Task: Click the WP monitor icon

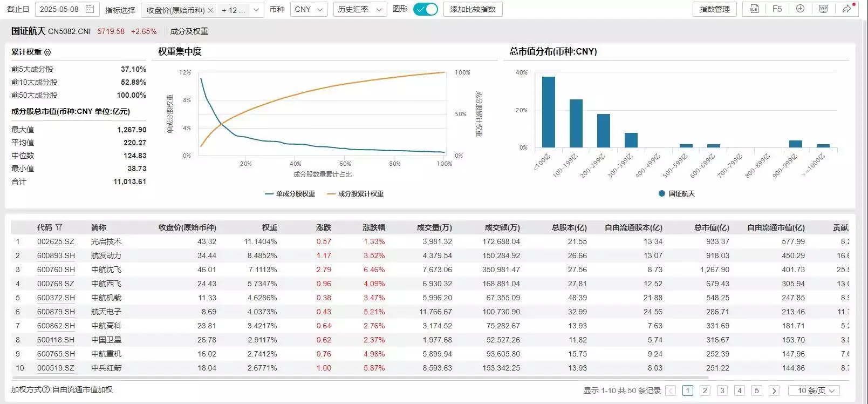Action: [823, 9]
